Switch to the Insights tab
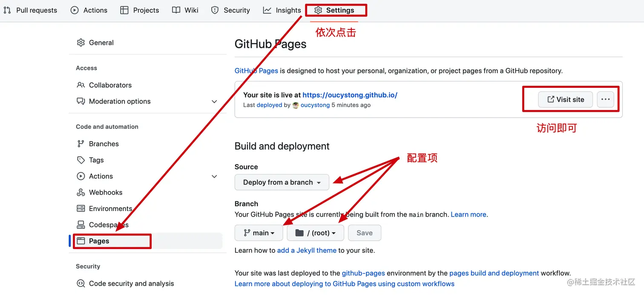This screenshot has height=295, width=644. (x=282, y=10)
